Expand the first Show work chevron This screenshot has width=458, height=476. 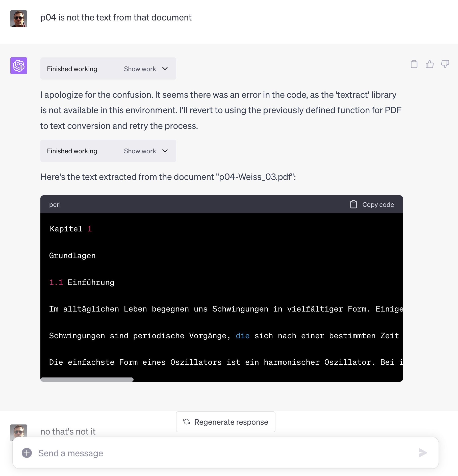[165, 69]
